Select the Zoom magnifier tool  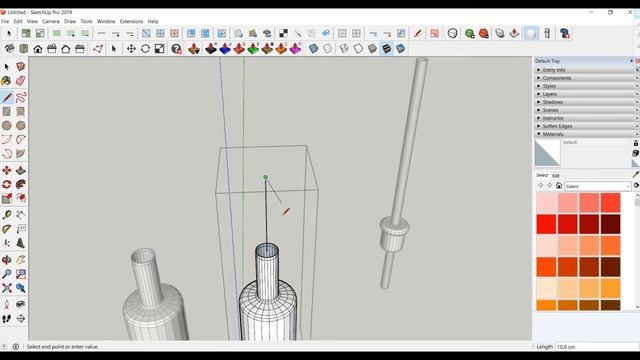pyautogui.click(x=7, y=274)
